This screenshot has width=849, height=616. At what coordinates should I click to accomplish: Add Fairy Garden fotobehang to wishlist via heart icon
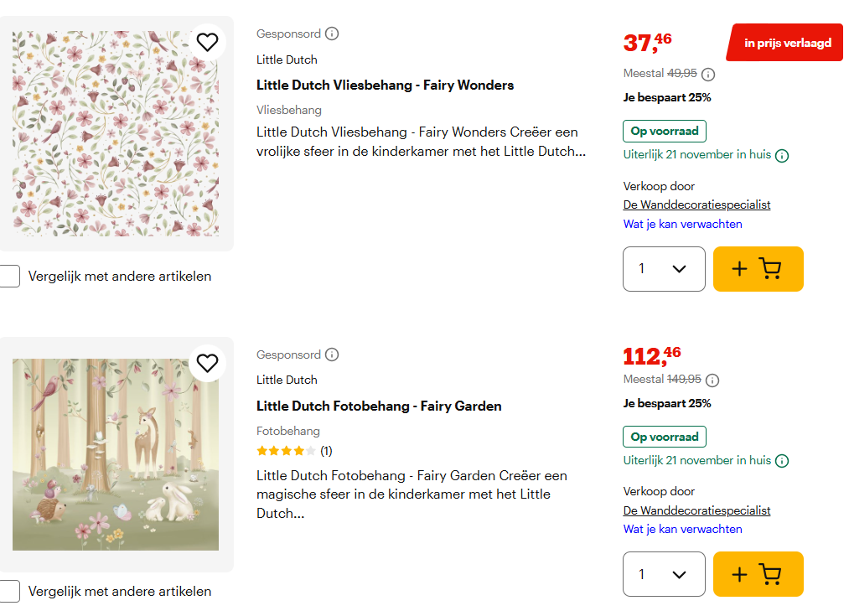tap(207, 363)
